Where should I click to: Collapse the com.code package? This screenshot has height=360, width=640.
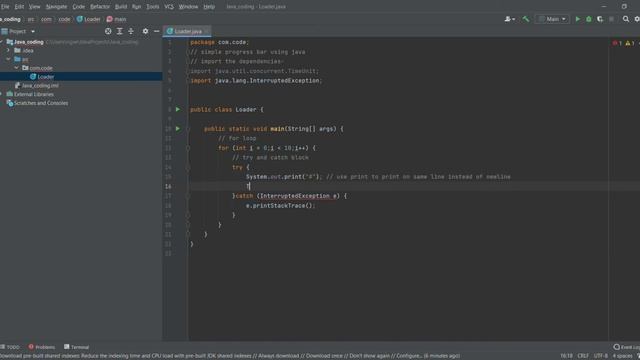tap(16, 68)
